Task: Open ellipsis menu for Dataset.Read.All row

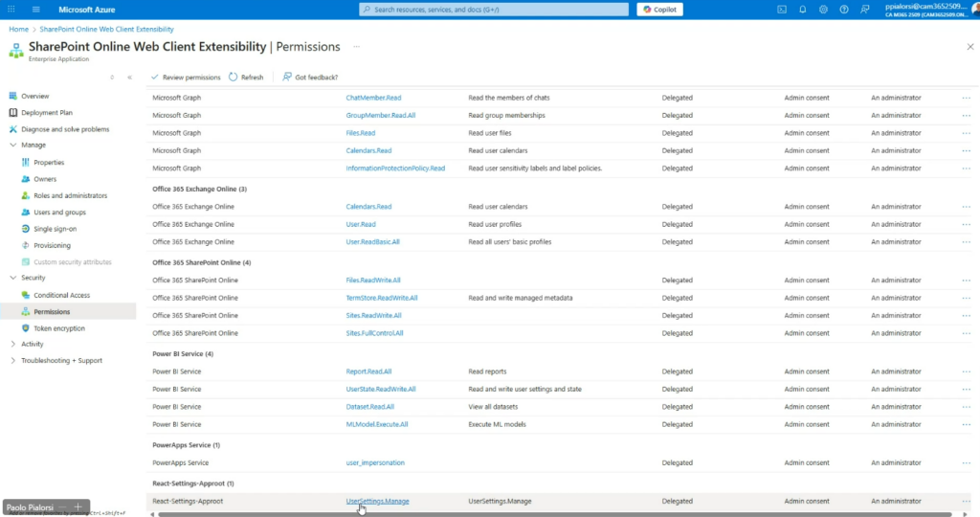Action: tap(966, 407)
